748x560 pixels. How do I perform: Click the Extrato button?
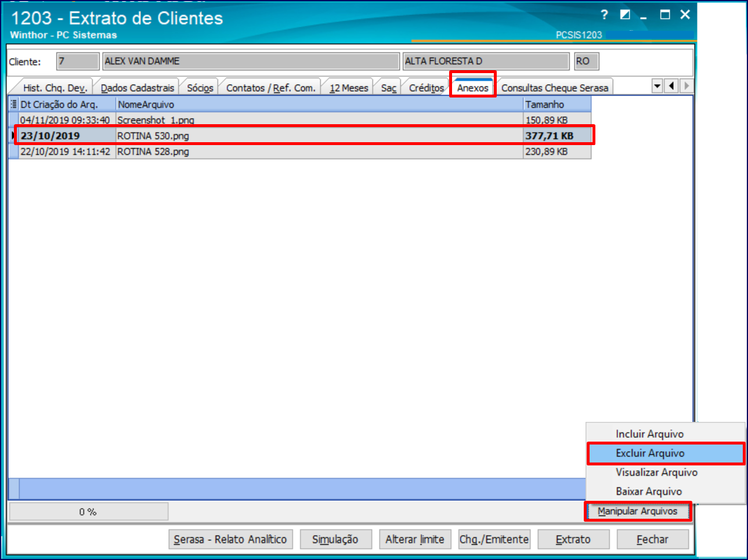(x=573, y=539)
